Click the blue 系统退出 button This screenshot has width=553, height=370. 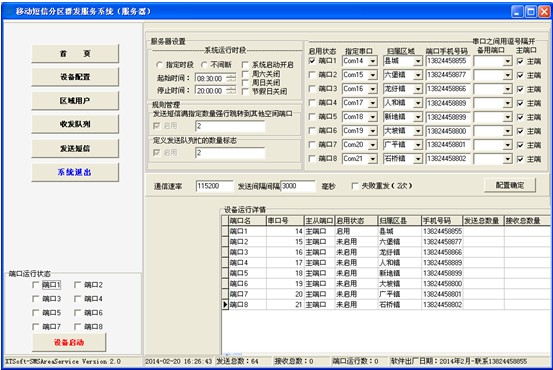pyautogui.click(x=75, y=172)
